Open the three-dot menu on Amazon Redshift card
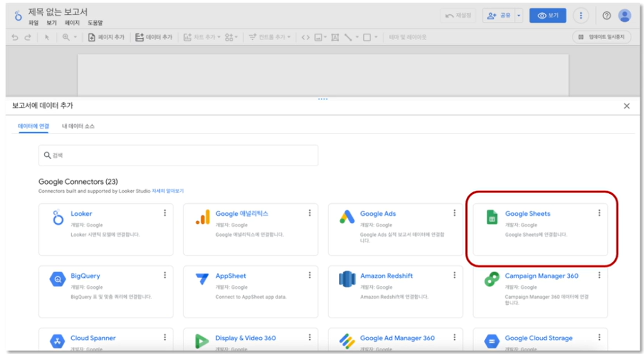644x354 pixels. (x=454, y=275)
